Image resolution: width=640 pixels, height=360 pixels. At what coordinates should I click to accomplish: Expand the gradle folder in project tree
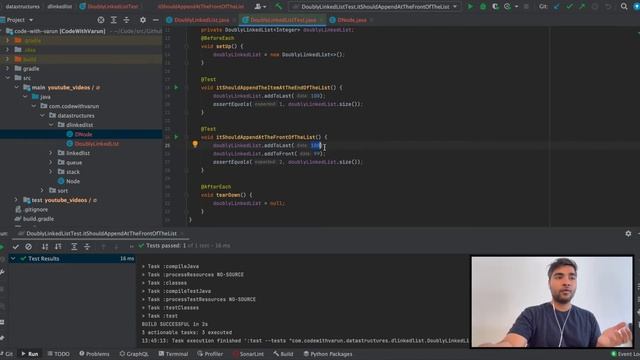coord(8,68)
